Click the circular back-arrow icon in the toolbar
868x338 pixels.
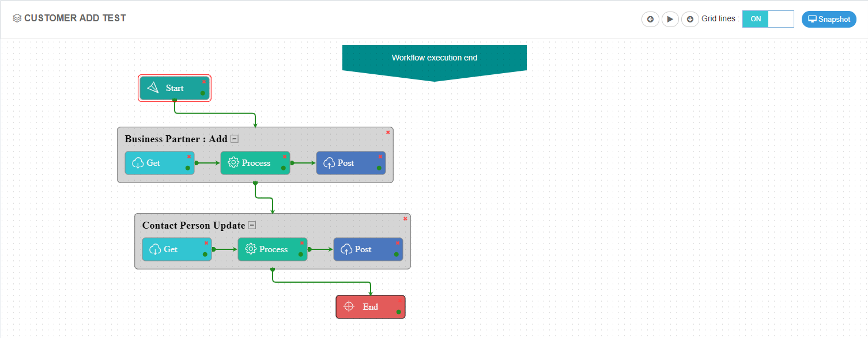point(650,19)
